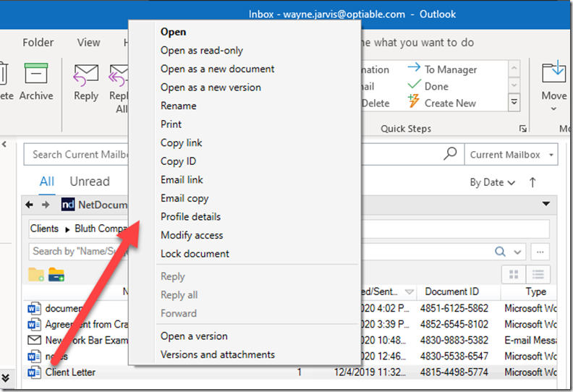Screen dimensions: 573x392
Task: Click the NetDocuments nd logo
Action: tap(68, 205)
